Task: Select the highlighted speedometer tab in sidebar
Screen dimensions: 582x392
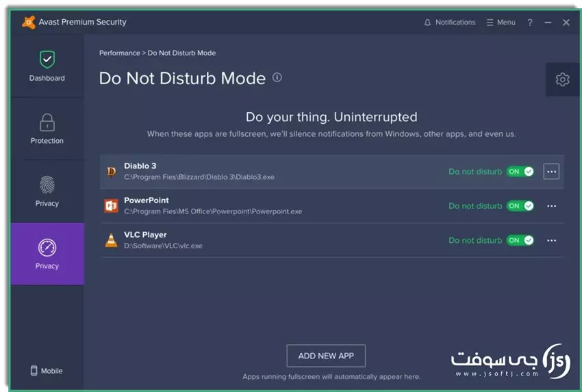Action: tap(47, 254)
